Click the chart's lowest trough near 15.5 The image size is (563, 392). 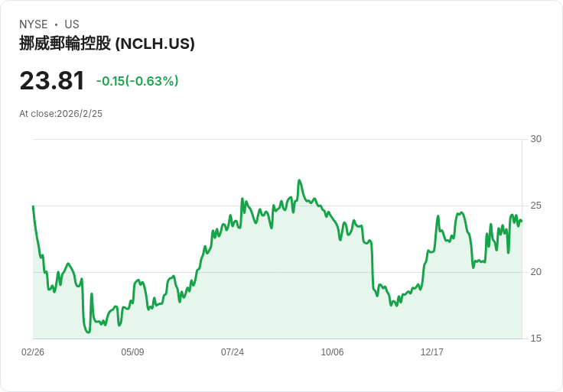(88, 332)
